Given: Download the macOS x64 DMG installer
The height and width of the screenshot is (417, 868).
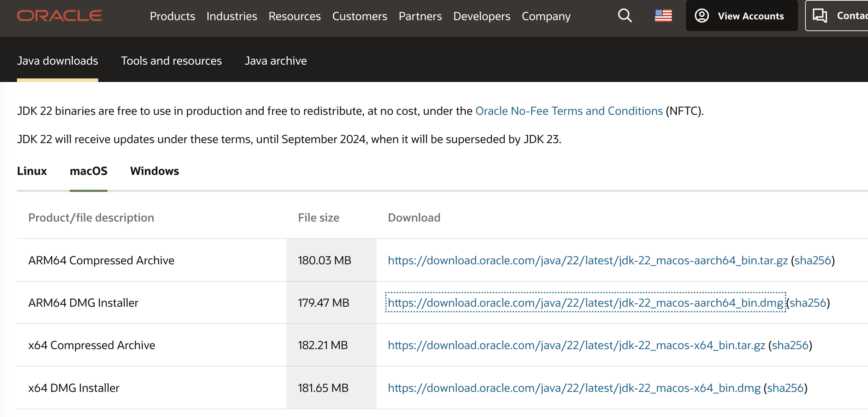Looking at the screenshot, I should 574,388.
